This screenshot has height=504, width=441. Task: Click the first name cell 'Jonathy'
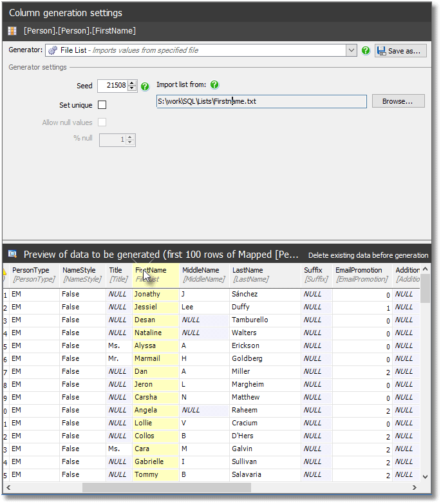point(156,294)
